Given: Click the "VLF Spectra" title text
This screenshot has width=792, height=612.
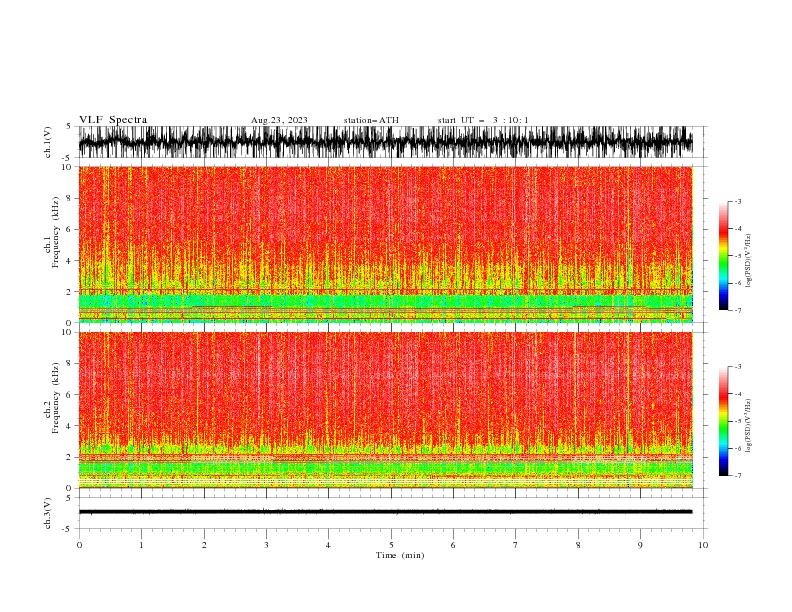Looking at the screenshot, I should [113, 120].
